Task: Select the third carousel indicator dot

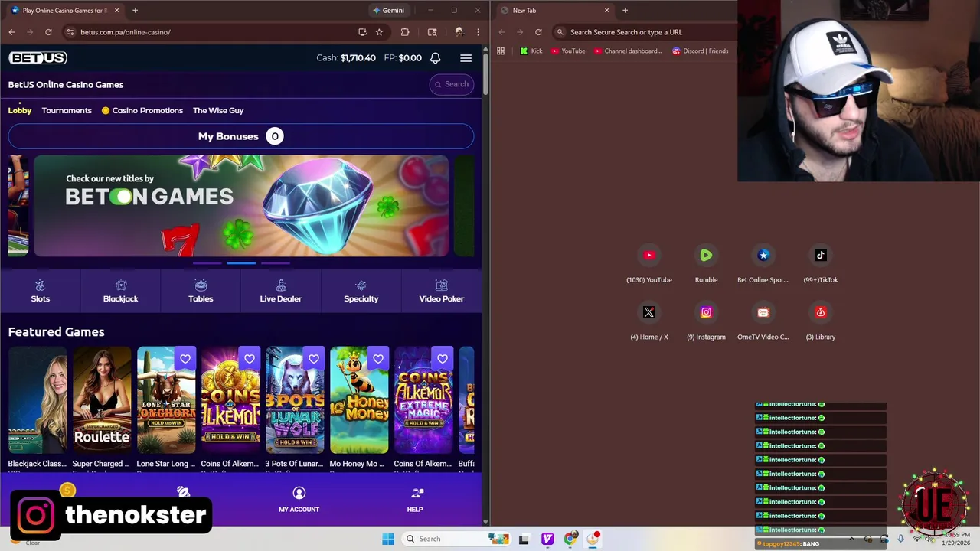Action: (x=276, y=262)
